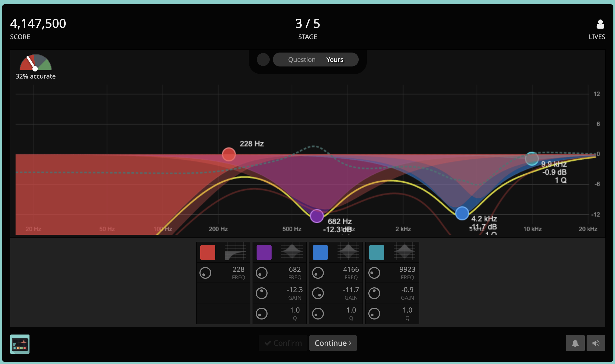
Task: Switch the view toggle to Question
Action: 302,60
